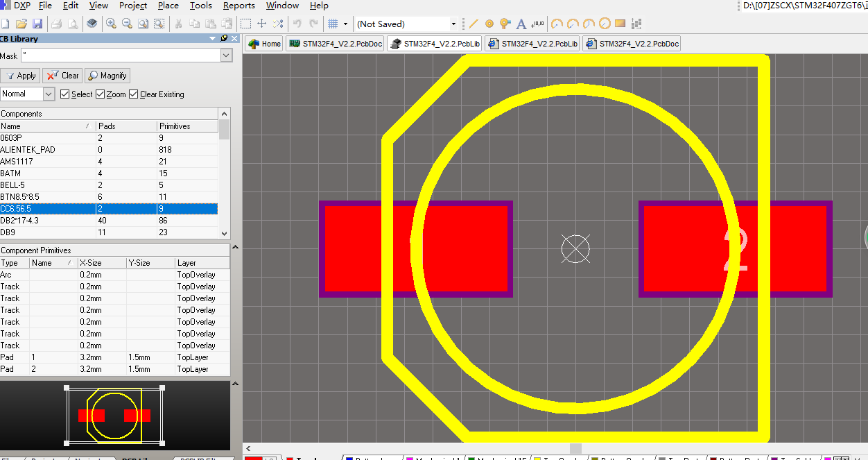This screenshot has width=868, height=460.
Task: Open the grid options dropdown arrow
Action: coord(345,24)
